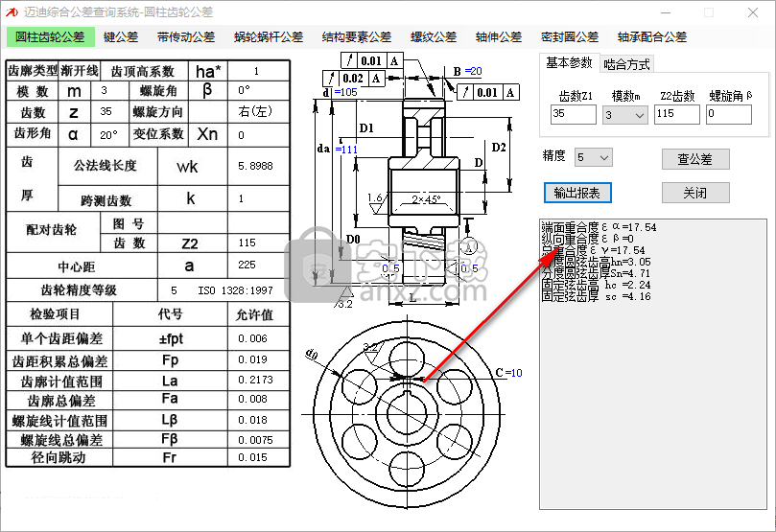Open the 螺纹公差 tab

click(x=434, y=37)
